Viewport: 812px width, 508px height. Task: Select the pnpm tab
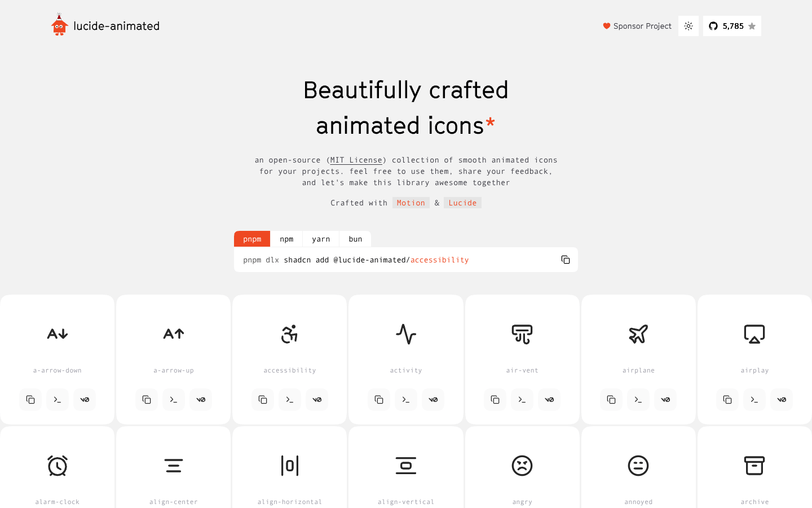(252, 239)
